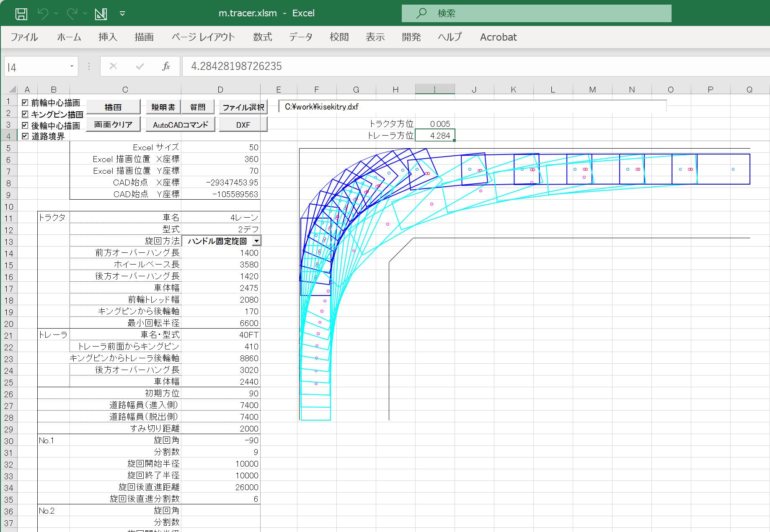Click the insert function fx icon

166,66
